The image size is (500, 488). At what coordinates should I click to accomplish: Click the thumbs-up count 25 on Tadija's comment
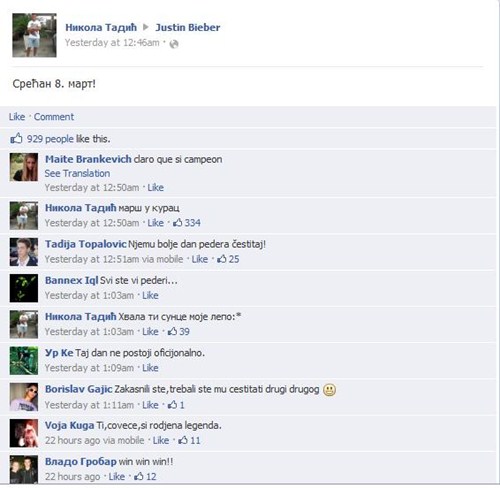(228, 259)
